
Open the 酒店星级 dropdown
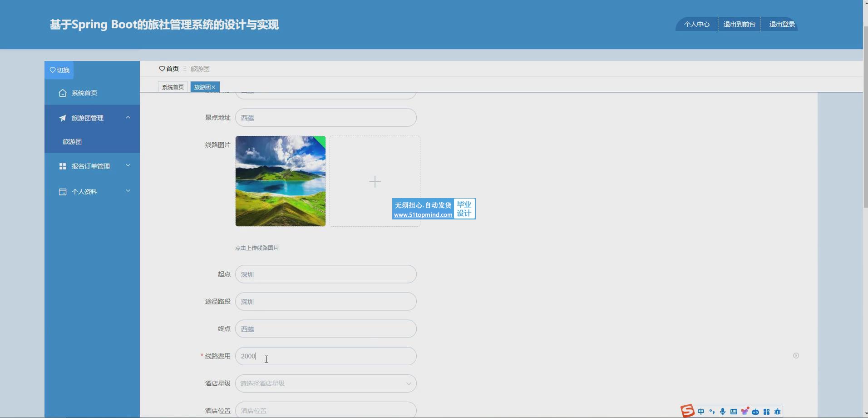[x=326, y=383]
